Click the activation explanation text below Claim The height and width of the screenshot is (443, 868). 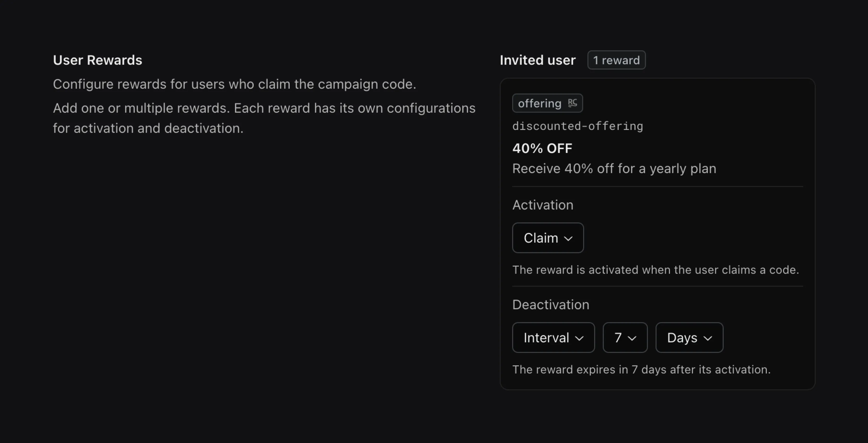[x=656, y=269]
